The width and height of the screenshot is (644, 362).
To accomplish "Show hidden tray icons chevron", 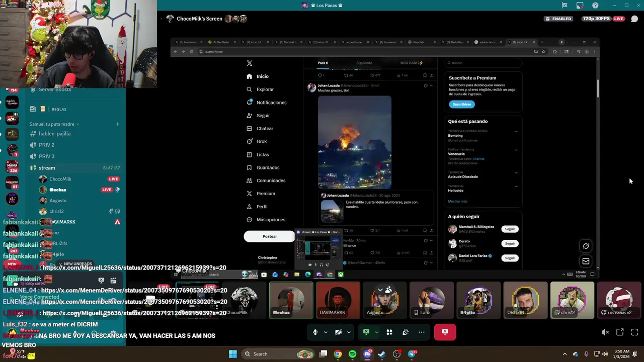I will 565,354.
